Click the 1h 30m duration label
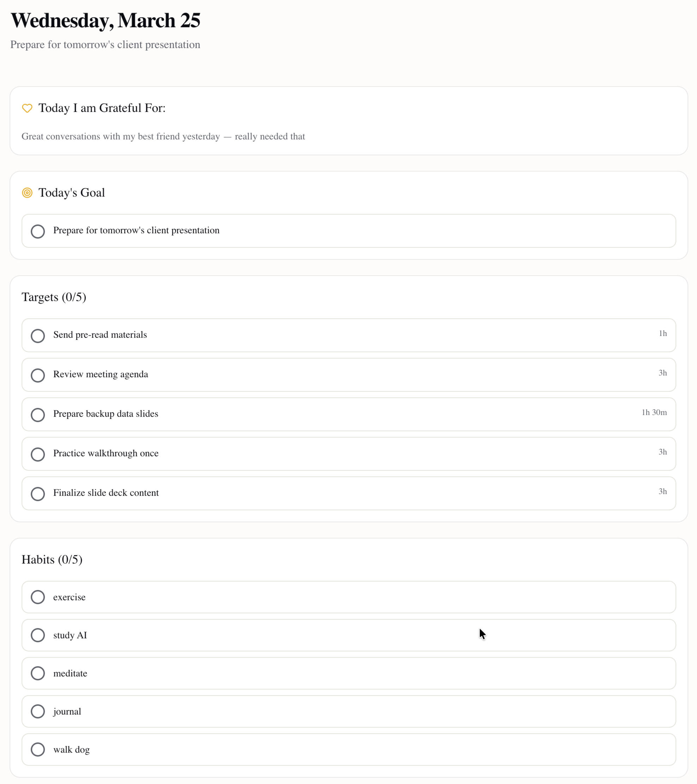The image size is (697, 784). (654, 412)
